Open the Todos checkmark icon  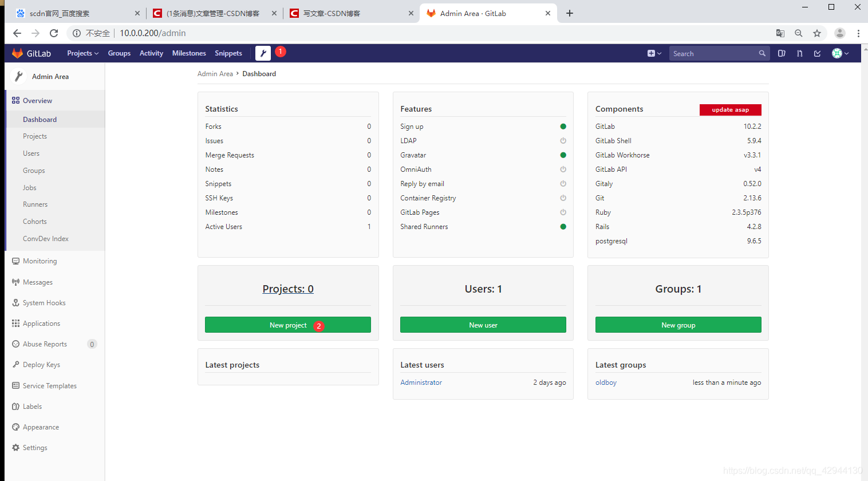click(817, 53)
